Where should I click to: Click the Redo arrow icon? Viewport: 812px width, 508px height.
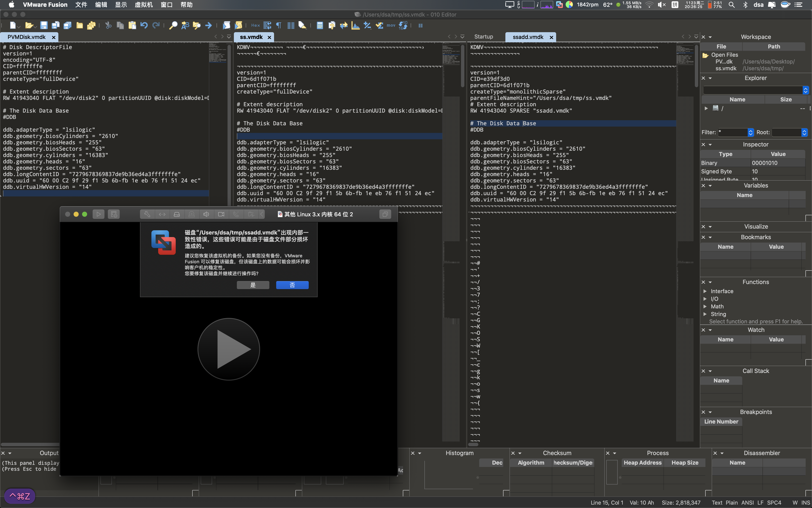pyautogui.click(x=156, y=25)
